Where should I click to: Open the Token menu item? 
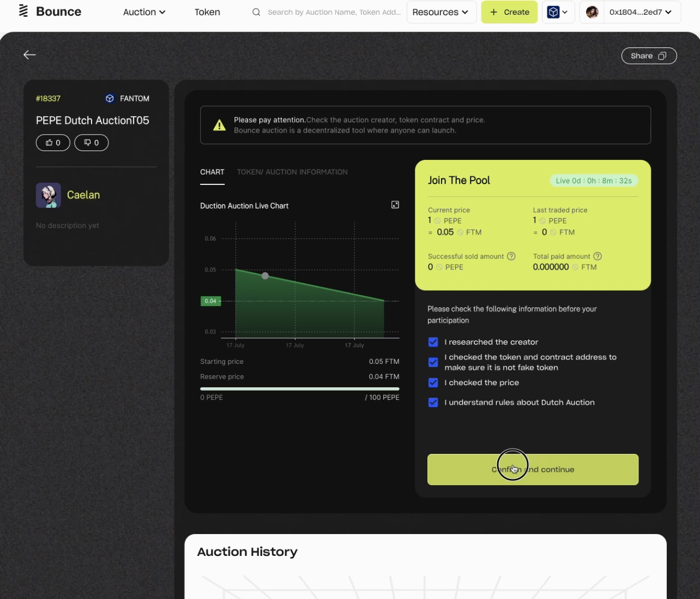207,12
